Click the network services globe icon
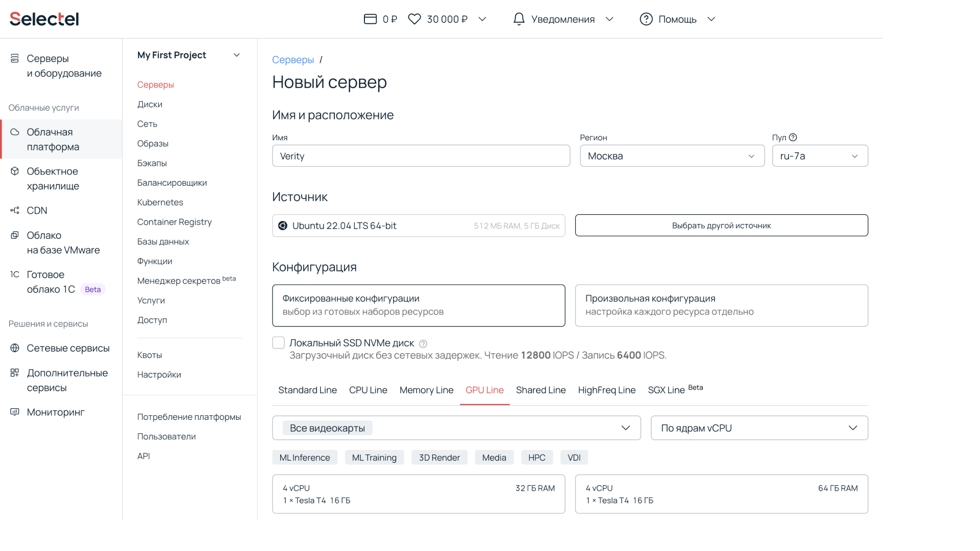The height and width of the screenshot is (551, 980). pyautogui.click(x=15, y=348)
